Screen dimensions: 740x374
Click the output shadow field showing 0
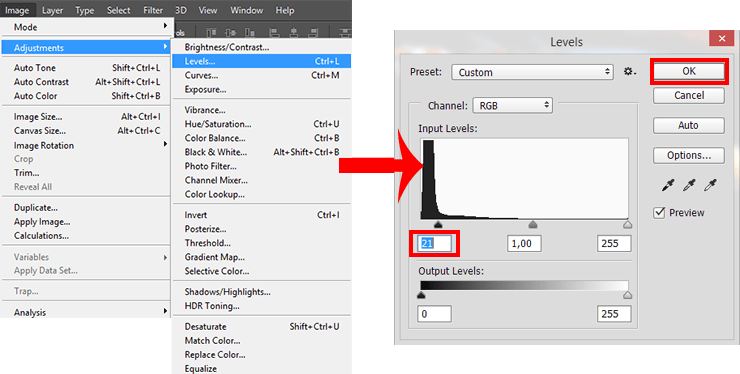click(x=434, y=314)
